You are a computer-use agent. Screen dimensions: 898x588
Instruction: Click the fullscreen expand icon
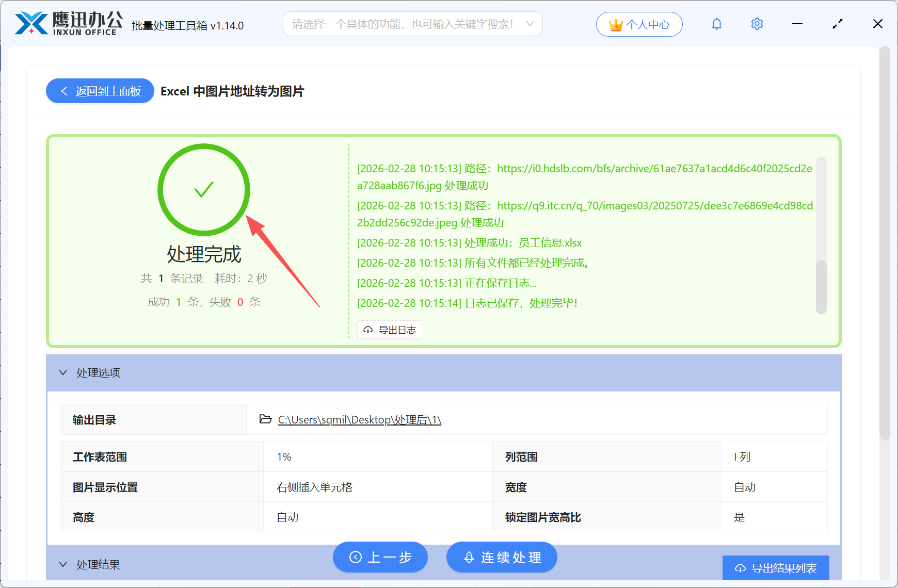click(x=837, y=24)
